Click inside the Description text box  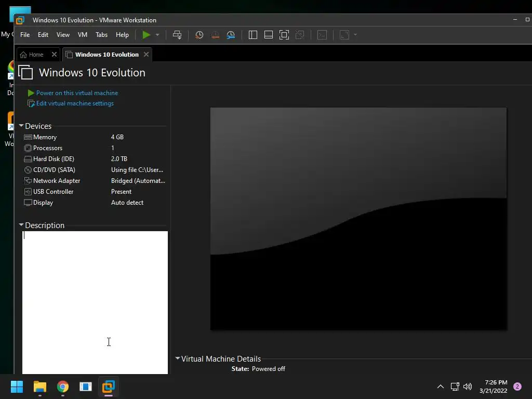pyautogui.click(x=95, y=303)
